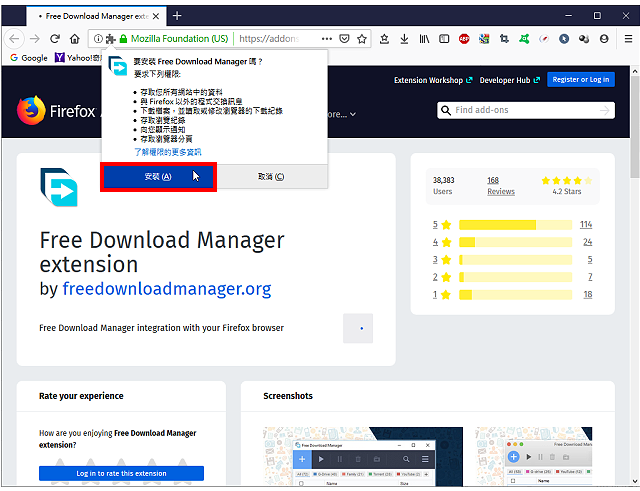Screen dimensions: 640x491
Task: Filter reviews by 1 star bar
Action: coord(516,295)
